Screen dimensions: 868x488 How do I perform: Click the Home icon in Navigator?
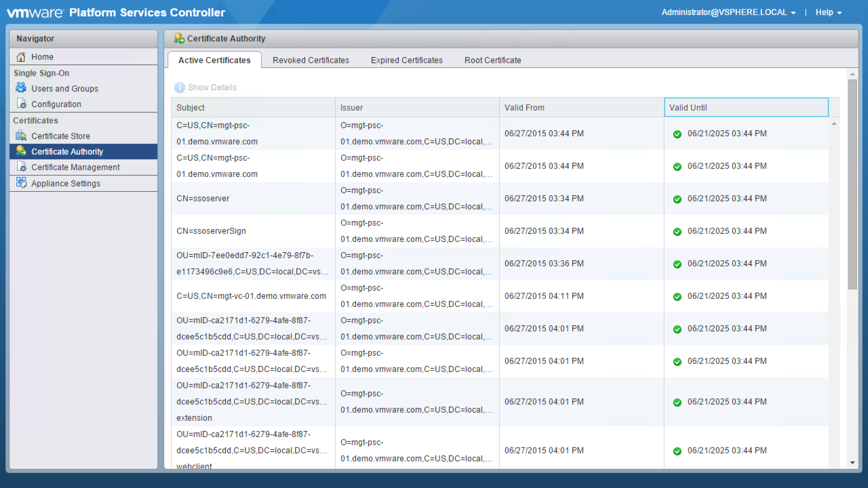(21, 57)
